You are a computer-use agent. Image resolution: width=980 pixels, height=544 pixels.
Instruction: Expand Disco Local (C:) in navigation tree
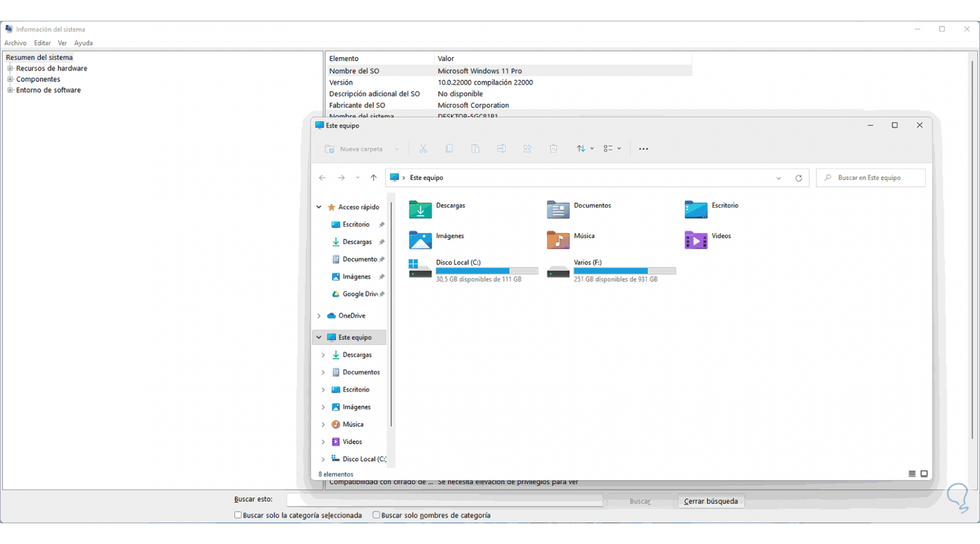[x=323, y=459]
